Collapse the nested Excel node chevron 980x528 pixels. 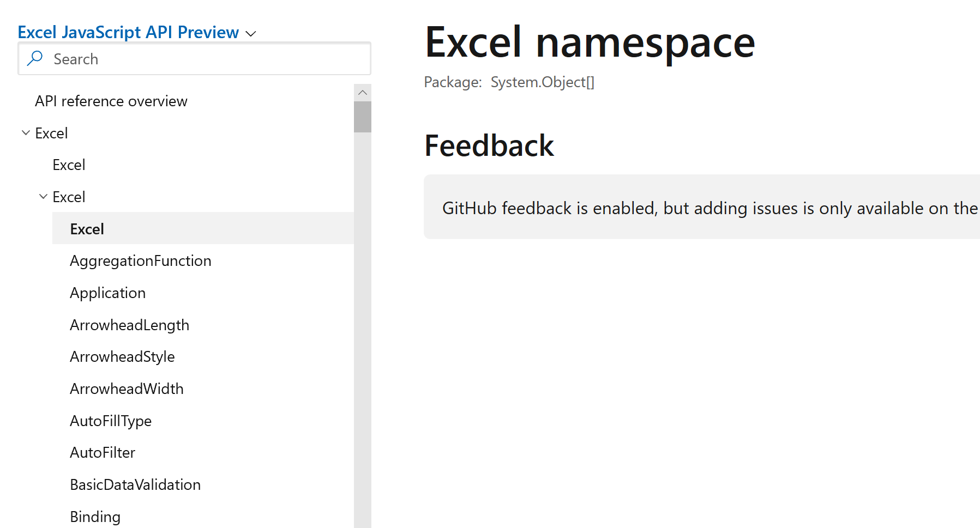tap(43, 197)
